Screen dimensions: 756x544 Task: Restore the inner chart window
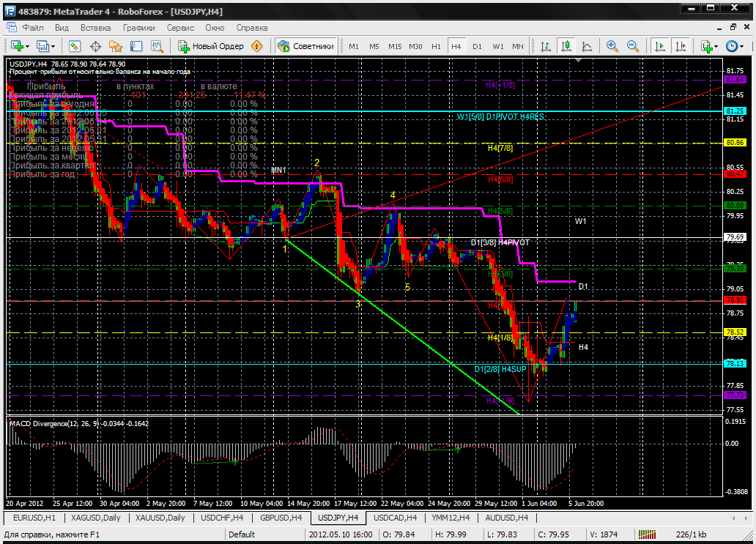coord(733,27)
